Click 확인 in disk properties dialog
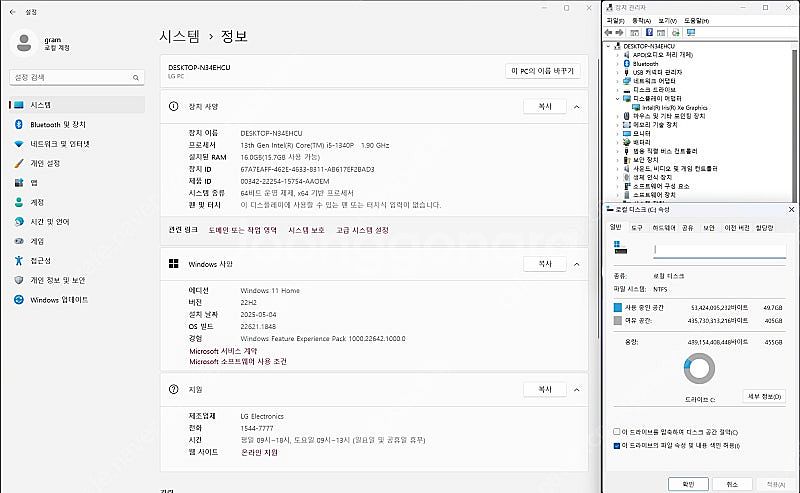 [x=688, y=484]
